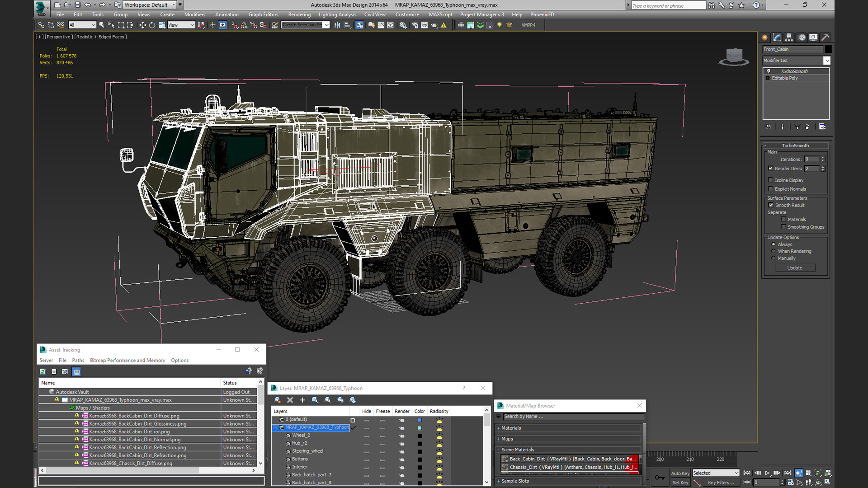Viewport: 868px width, 488px height.
Task: Click the Auto Key button
Action: point(680,473)
